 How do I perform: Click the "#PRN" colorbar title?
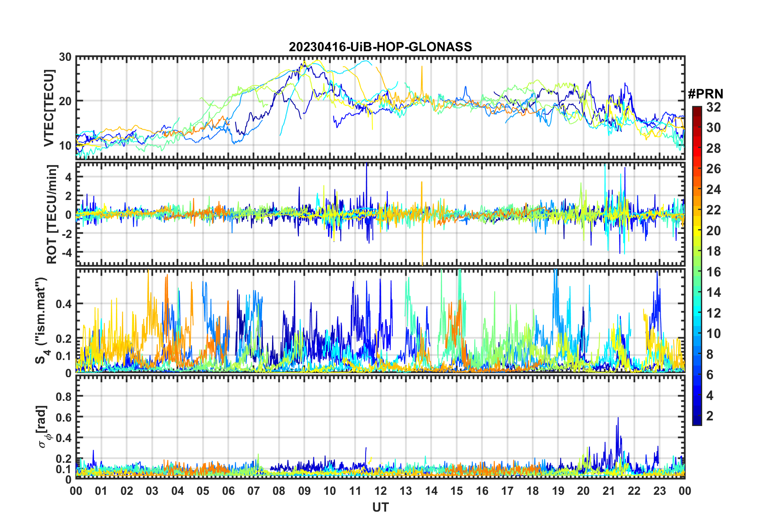click(x=705, y=94)
